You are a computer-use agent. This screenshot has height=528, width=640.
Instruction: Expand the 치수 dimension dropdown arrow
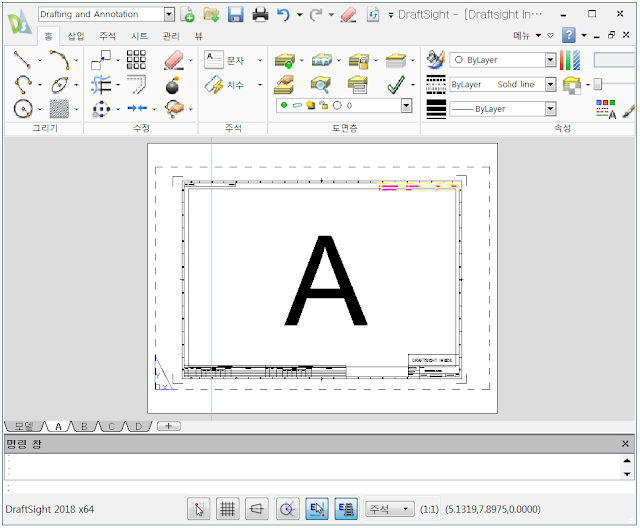(x=260, y=85)
